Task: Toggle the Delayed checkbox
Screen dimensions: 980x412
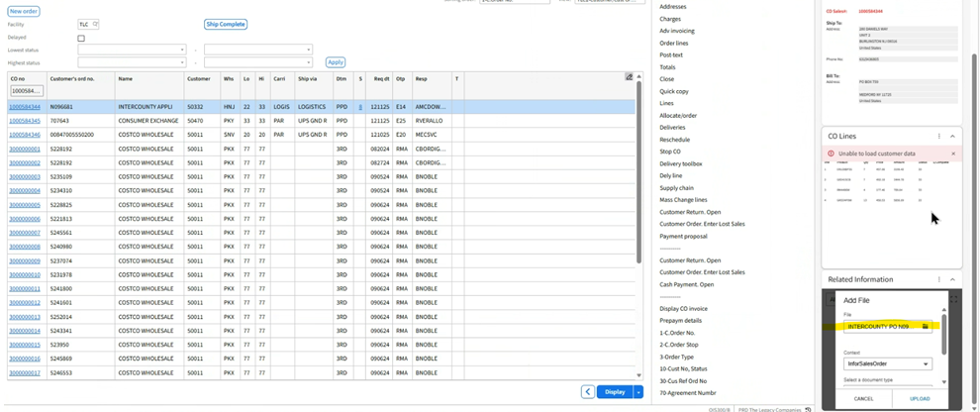Action: point(80,39)
